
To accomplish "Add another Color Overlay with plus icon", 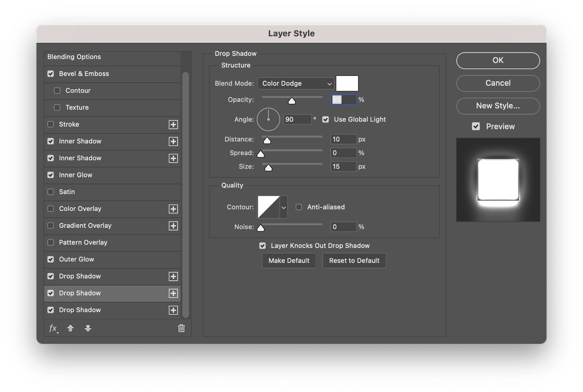I will click(x=173, y=209).
